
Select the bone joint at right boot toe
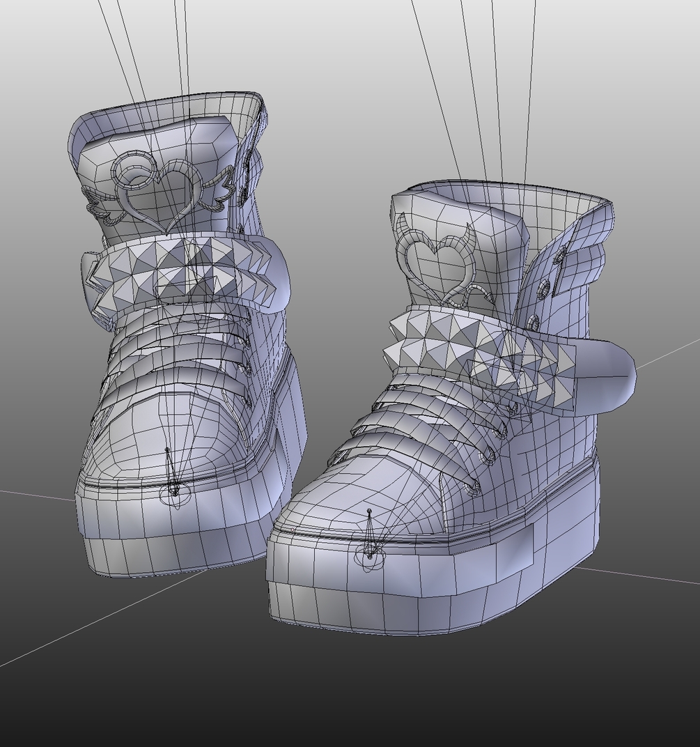[x=370, y=555]
